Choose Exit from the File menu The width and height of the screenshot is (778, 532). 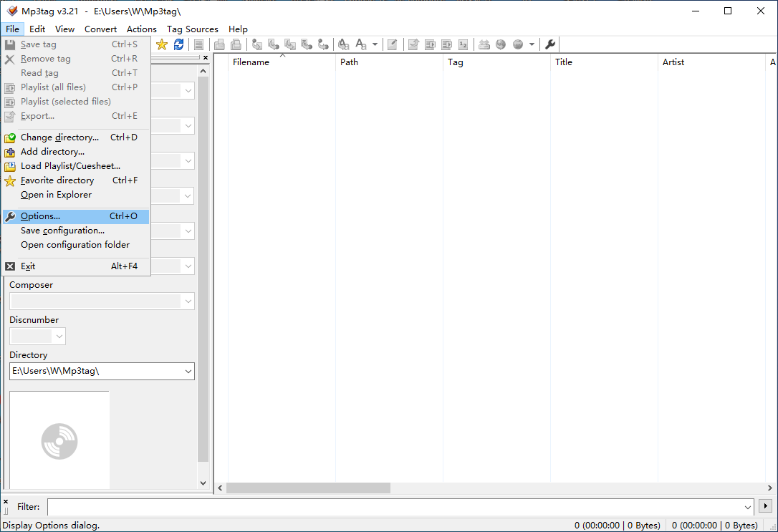[x=76, y=266]
